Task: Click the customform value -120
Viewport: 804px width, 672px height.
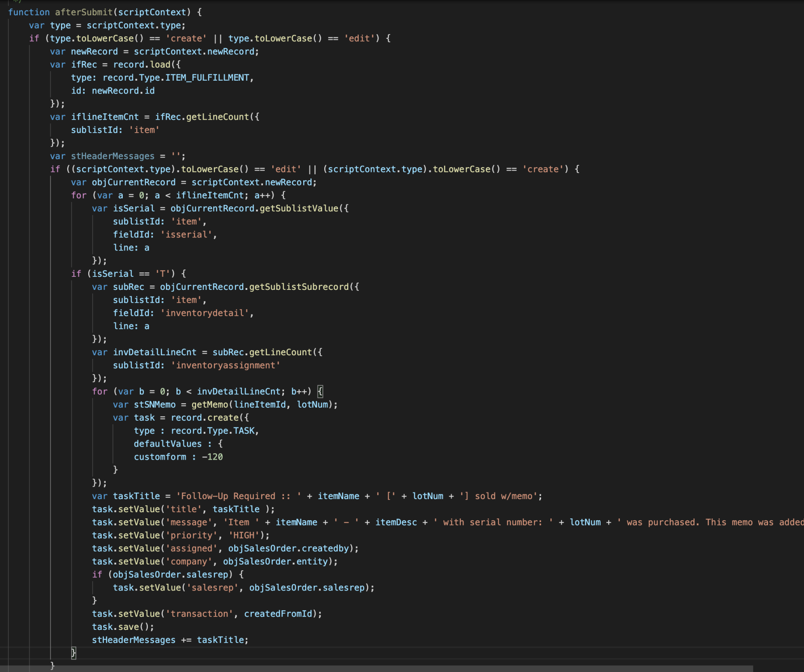Action: click(x=212, y=457)
